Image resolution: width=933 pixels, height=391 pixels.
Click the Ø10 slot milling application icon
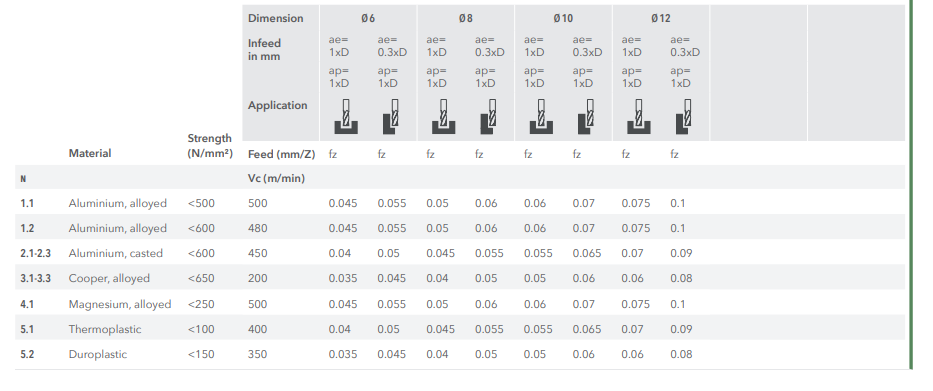[x=541, y=117]
